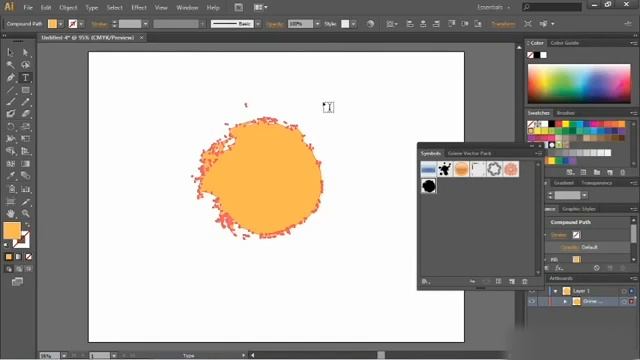Screen dimensions: 640x360
Task: Select the Pencil tool
Action: click(x=25, y=102)
